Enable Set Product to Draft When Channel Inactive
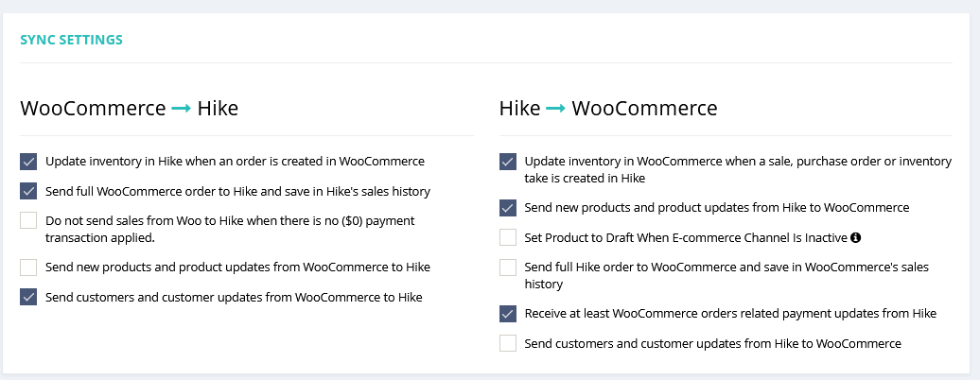 tap(508, 237)
